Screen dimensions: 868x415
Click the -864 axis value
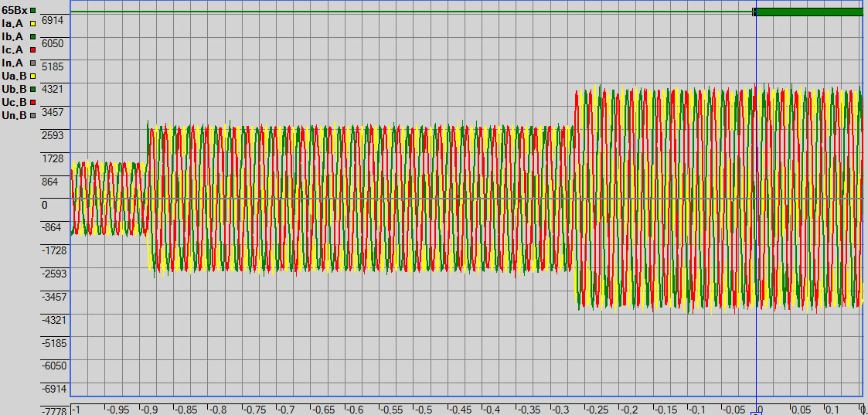click(x=53, y=227)
